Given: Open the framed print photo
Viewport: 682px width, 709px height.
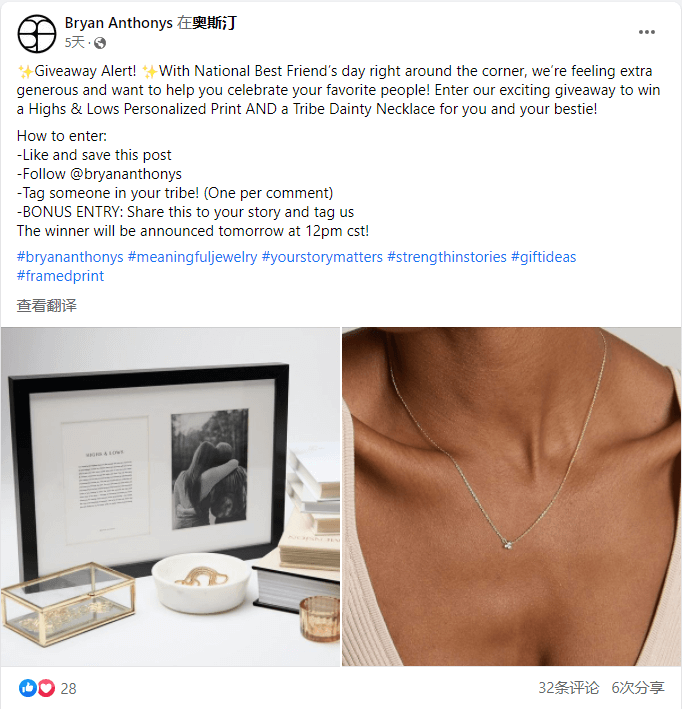Looking at the screenshot, I should 170,496.
